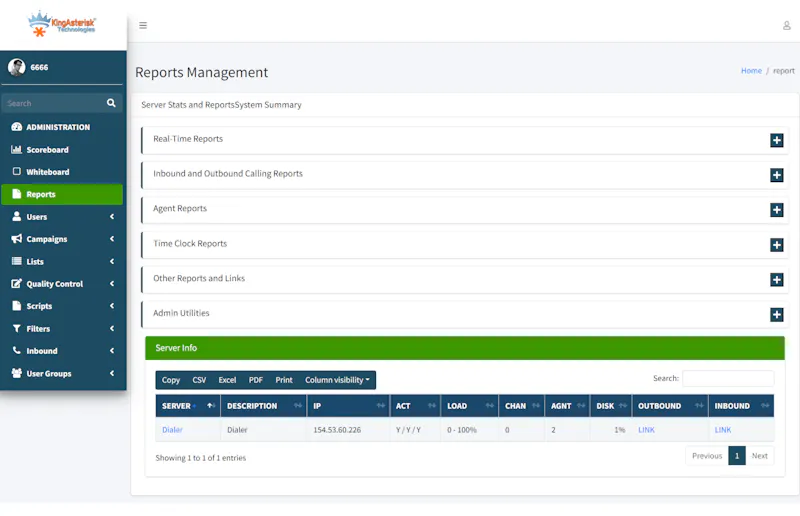800x516 pixels.
Task: Click the Filters funnel icon
Action: point(17,328)
